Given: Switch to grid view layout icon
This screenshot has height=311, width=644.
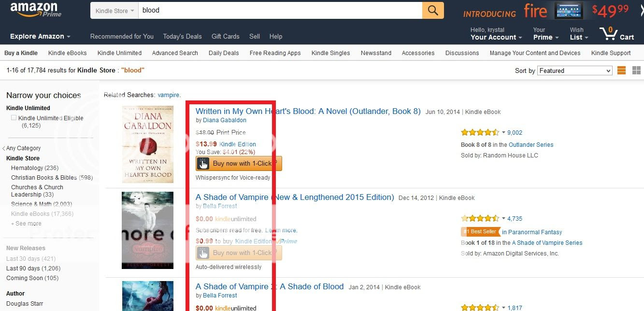Looking at the screenshot, I should (x=636, y=71).
